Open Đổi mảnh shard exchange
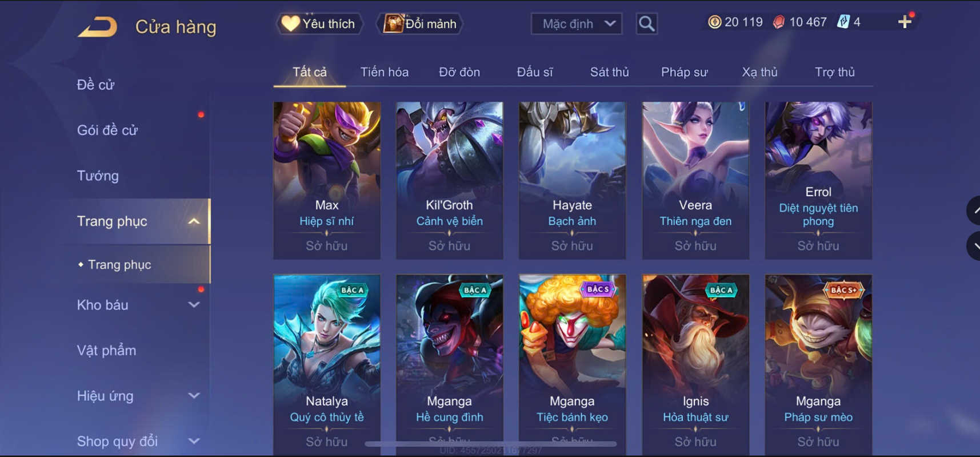This screenshot has width=980, height=457. [419, 24]
